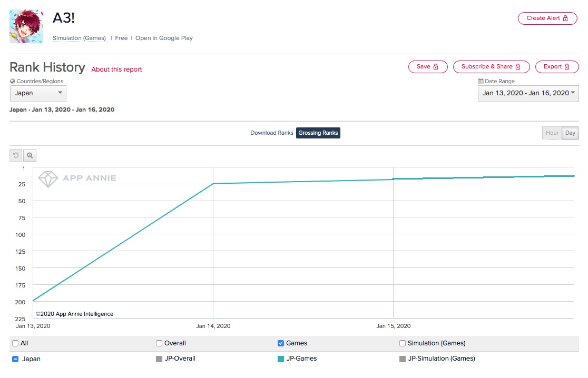Switch chart granularity to Day

[570, 133]
